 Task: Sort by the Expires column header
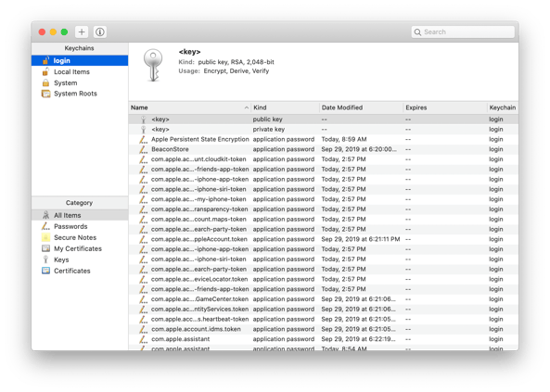[x=445, y=107]
